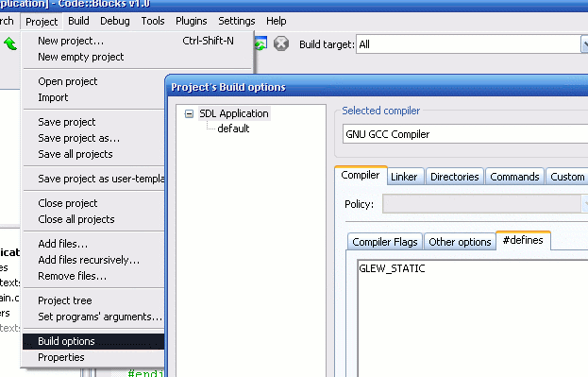Switch to the Compiler Flags tab
The height and width of the screenshot is (377, 588).
coord(385,242)
